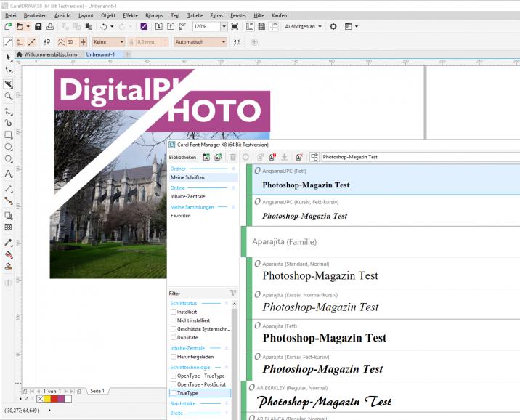Check the Heruntergeladen checkbox

(x=173, y=357)
